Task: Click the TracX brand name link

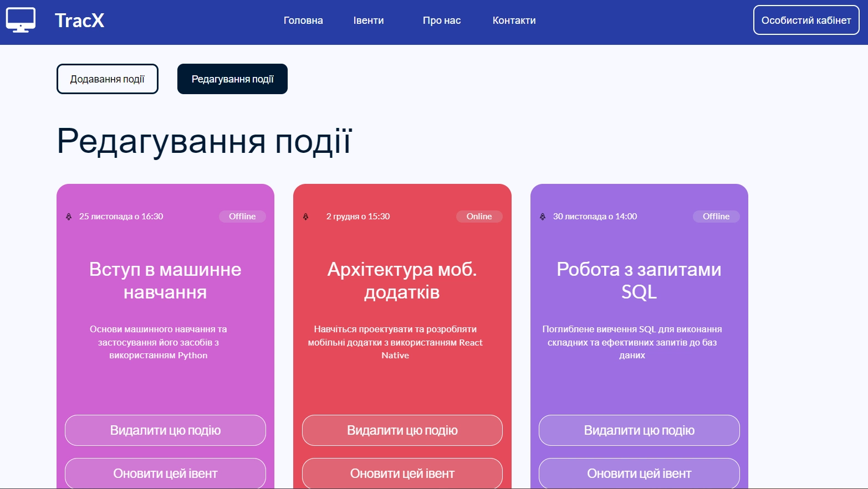Action: pos(79,20)
